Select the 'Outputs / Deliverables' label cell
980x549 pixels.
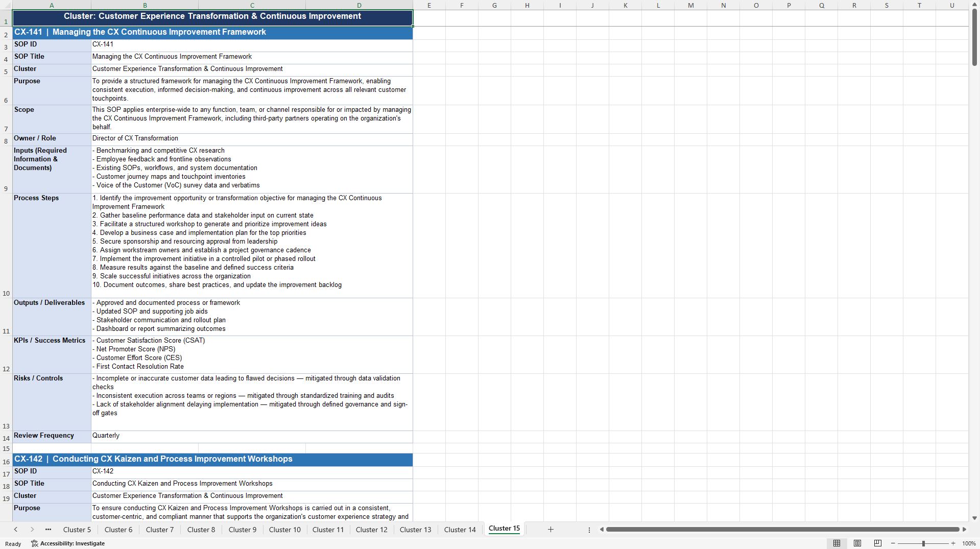pos(52,317)
